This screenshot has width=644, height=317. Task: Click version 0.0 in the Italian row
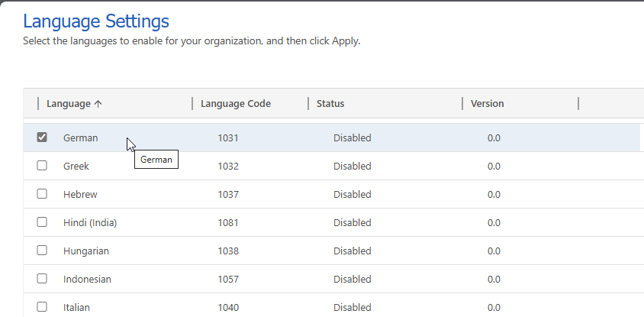click(x=494, y=308)
